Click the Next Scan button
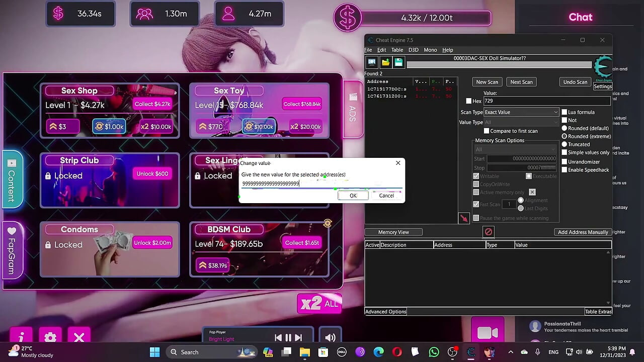The width and height of the screenshot is (644, 362). click(521, 82)
